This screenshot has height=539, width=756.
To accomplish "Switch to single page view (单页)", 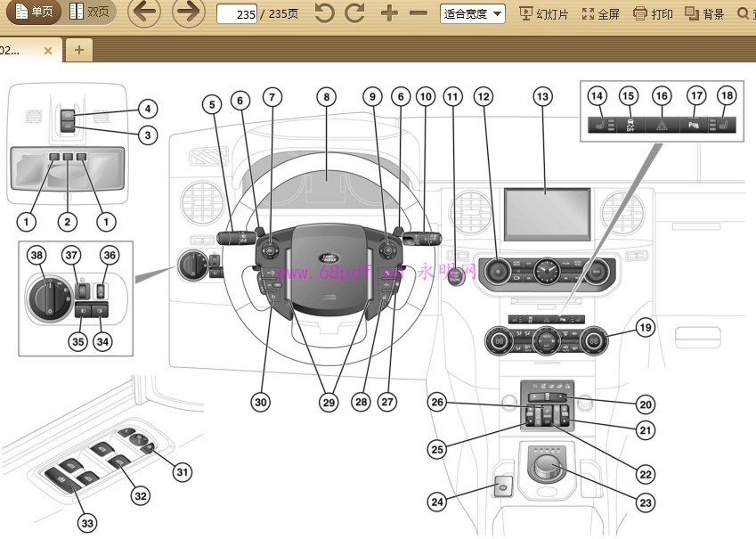I will (32, 12).
